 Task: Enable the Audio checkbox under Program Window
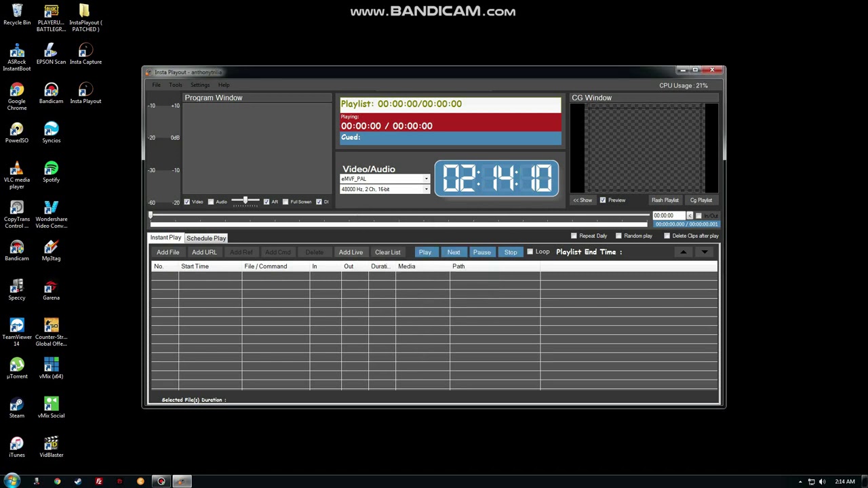[x=211, y=201]
